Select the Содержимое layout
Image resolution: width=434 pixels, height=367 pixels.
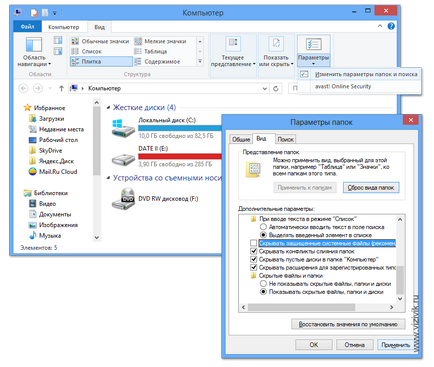tap(157, 61)
